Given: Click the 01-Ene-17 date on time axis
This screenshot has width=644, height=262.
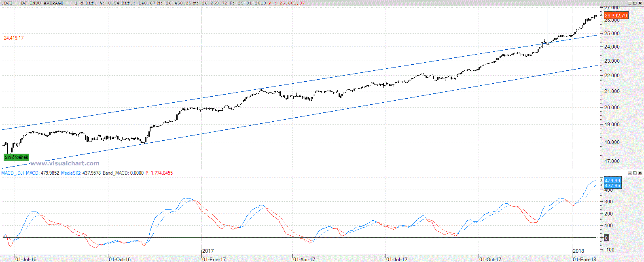Looking at the screenshot, I should coord(214,259).
